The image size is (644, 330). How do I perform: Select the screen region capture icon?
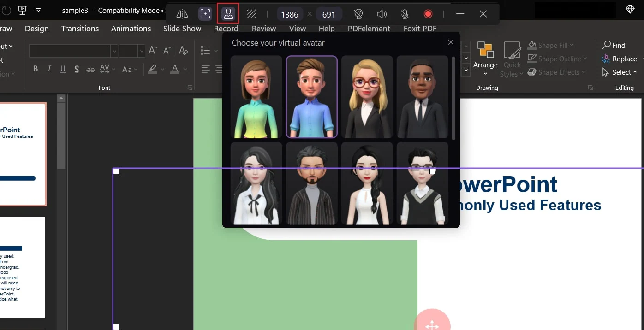tap(205, 14)
